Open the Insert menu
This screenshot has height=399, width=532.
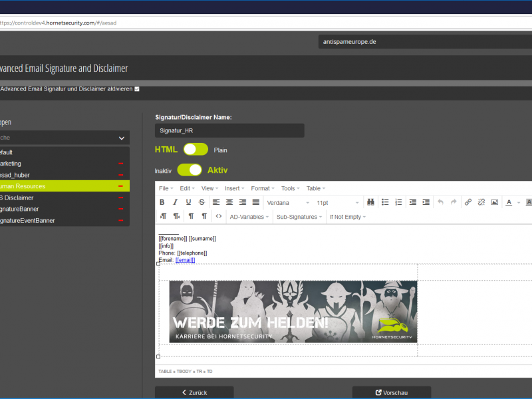[x=235, y=188]
